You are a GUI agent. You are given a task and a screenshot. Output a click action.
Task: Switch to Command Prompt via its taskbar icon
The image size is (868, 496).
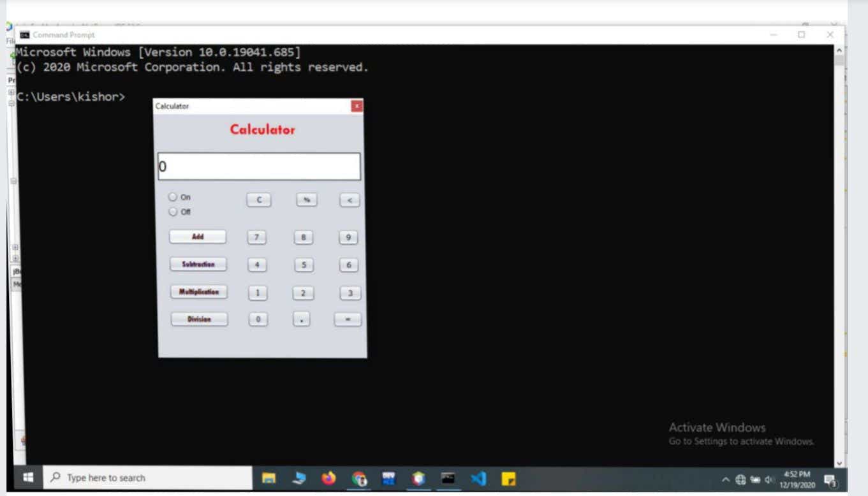point(448,478)
